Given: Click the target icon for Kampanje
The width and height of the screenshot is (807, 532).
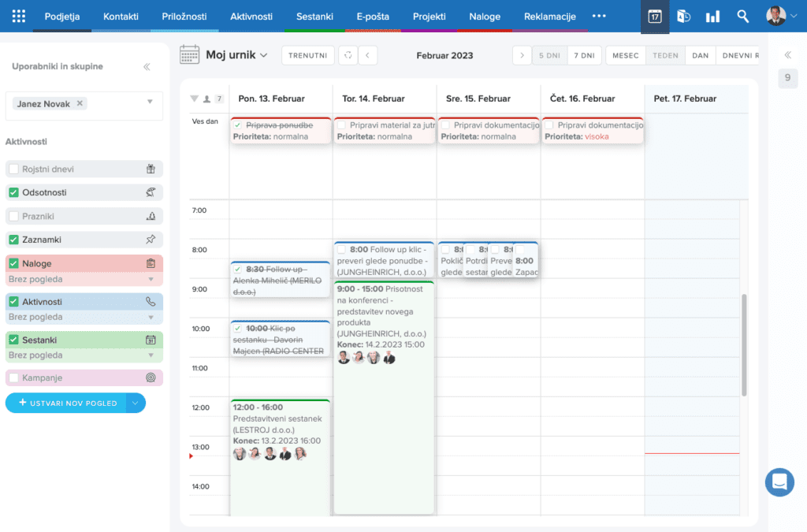Looking at the screenshot, I should tap(151, 378).
